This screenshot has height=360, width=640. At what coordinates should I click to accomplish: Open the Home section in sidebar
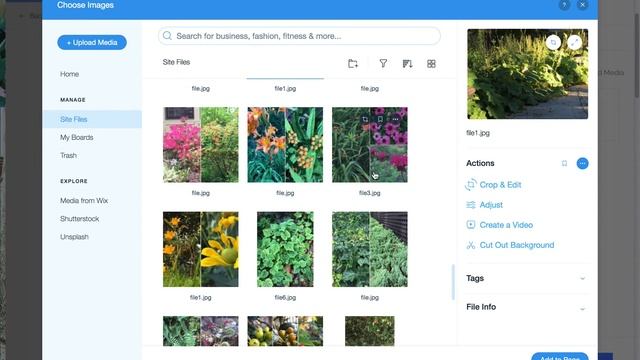coord(69,74)
